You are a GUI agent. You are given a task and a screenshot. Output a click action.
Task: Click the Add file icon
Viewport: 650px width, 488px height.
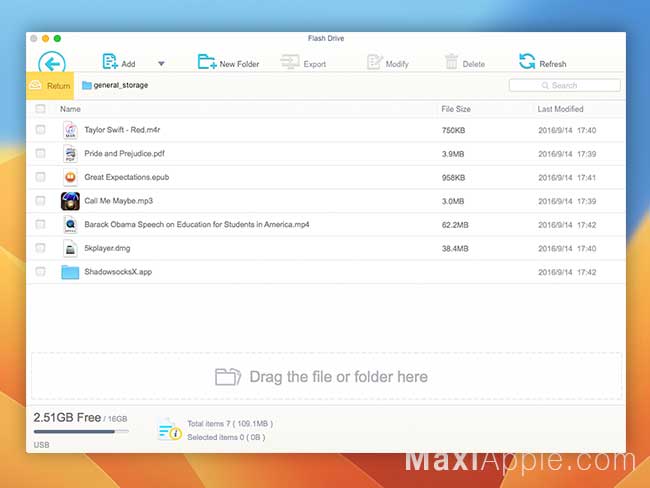[x=109, y=61]
